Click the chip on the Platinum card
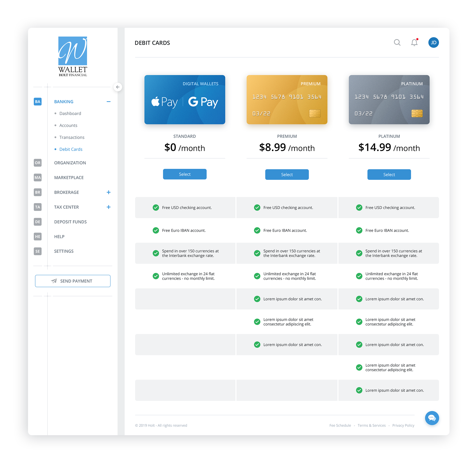Image resolution: width=476 pixels, height=462 pixels. pos(417,113)
